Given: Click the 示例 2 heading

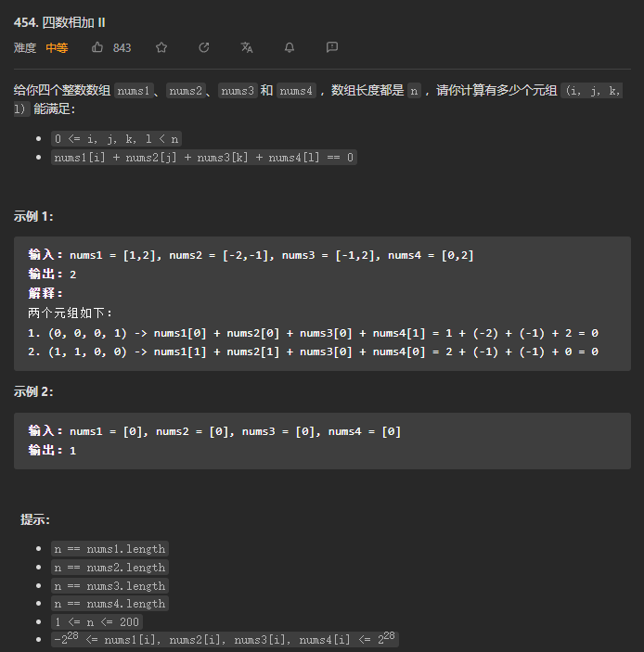Looking at the screenshot, I should (x=33, y=391).
